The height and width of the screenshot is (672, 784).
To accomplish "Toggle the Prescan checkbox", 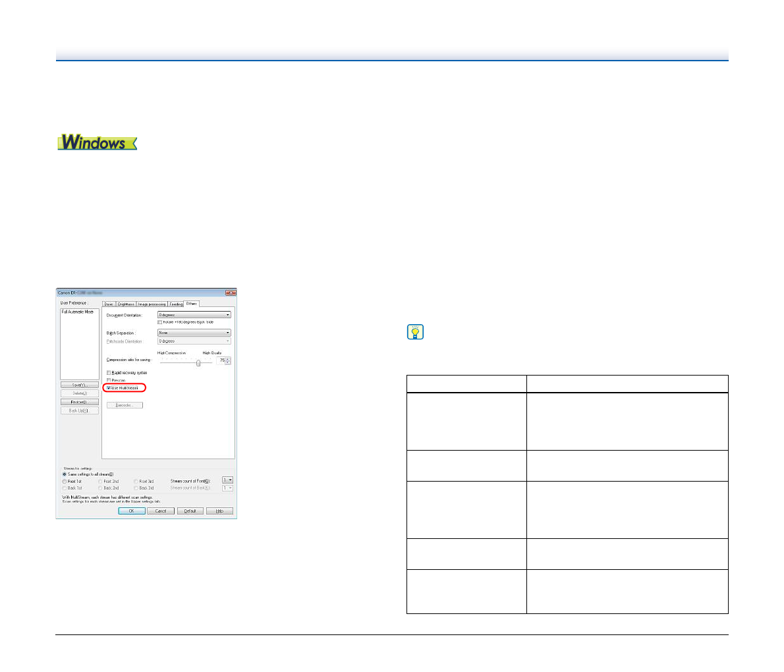I will (109, 380).
